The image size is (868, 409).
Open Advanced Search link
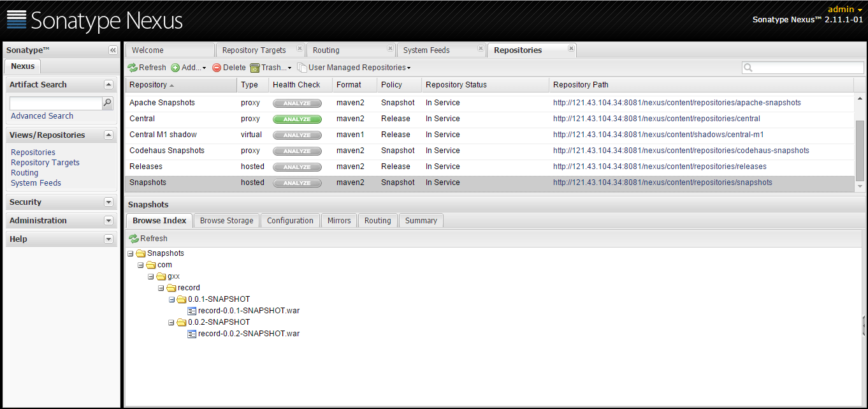[42, 116]
